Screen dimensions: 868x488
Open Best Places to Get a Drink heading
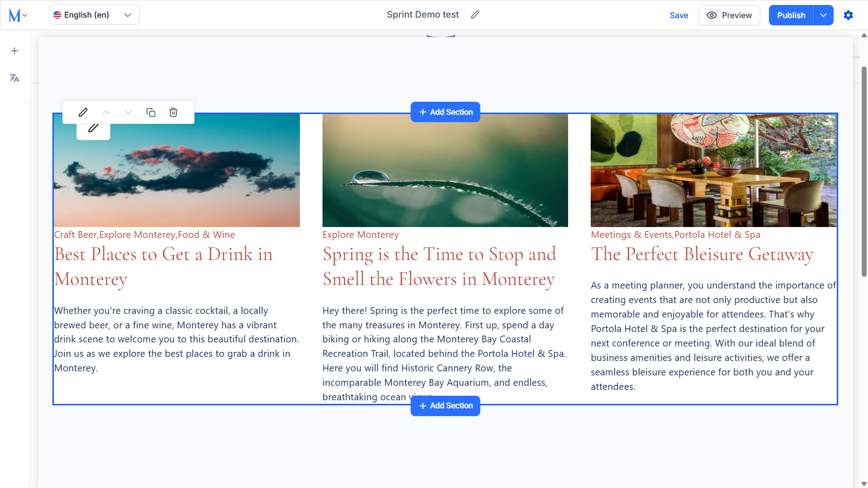[x=163, y=266]
